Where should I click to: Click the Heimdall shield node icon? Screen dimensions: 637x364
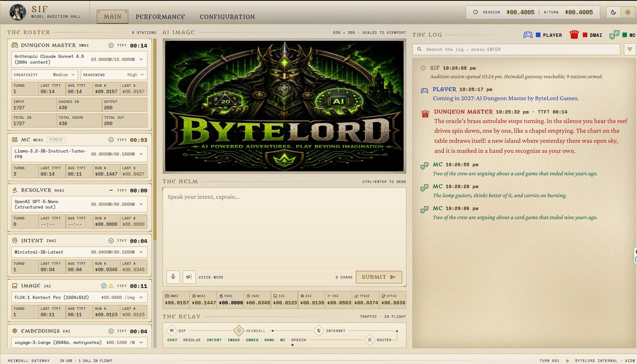238,331
